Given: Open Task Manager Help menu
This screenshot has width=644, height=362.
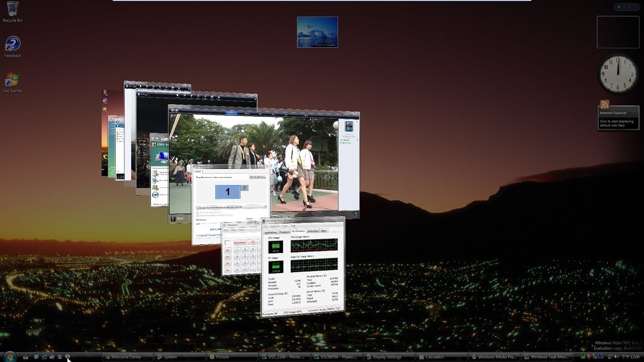Looking at the screenshot, I should [293, 226].
